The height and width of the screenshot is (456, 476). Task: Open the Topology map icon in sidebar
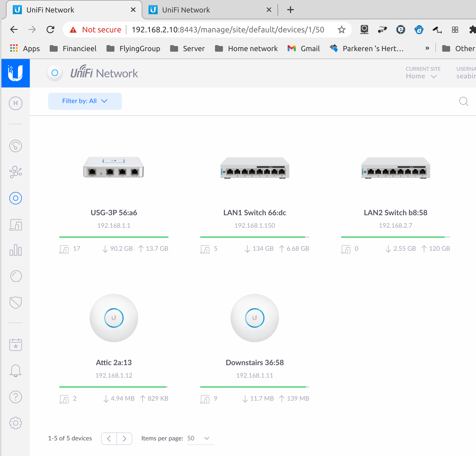point(16,172)
